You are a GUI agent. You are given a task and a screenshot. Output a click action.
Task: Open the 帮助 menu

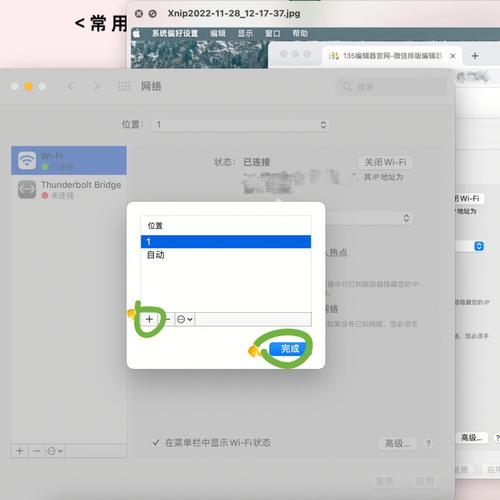pos(300,33)
